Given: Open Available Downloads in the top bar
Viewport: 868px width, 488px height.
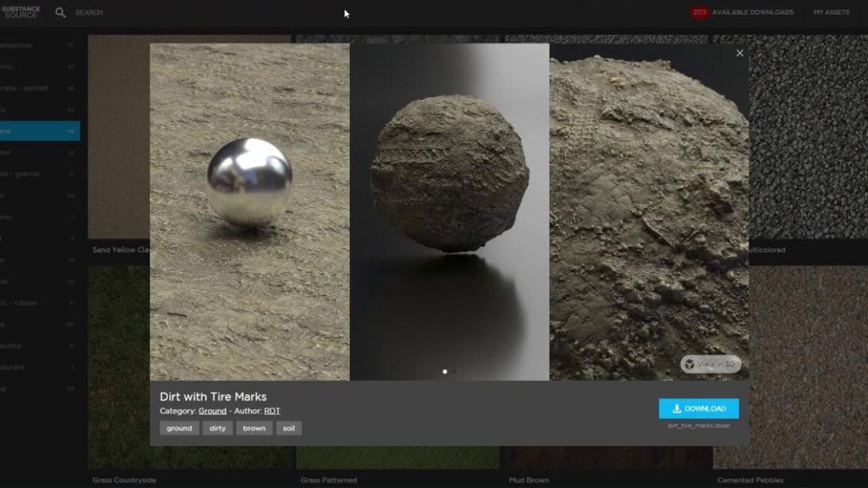Looking at the screenshot, I should (x=752, y=12).
